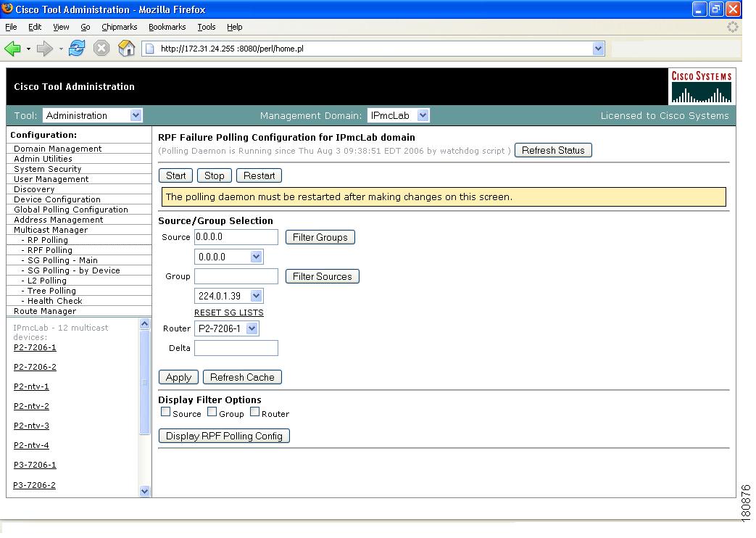Go to the Home page icon
Viewport: 756px width, 538px height.
point(126,49)
